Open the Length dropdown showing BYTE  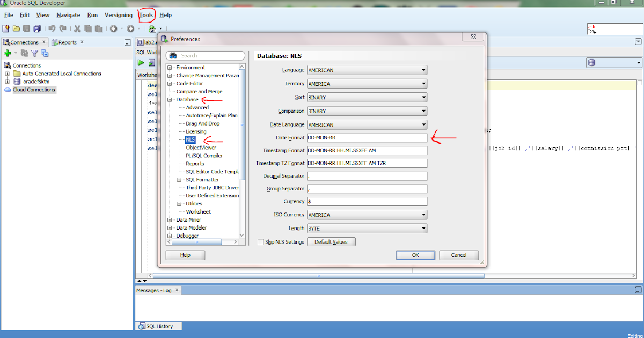click(x=423, y=228)
